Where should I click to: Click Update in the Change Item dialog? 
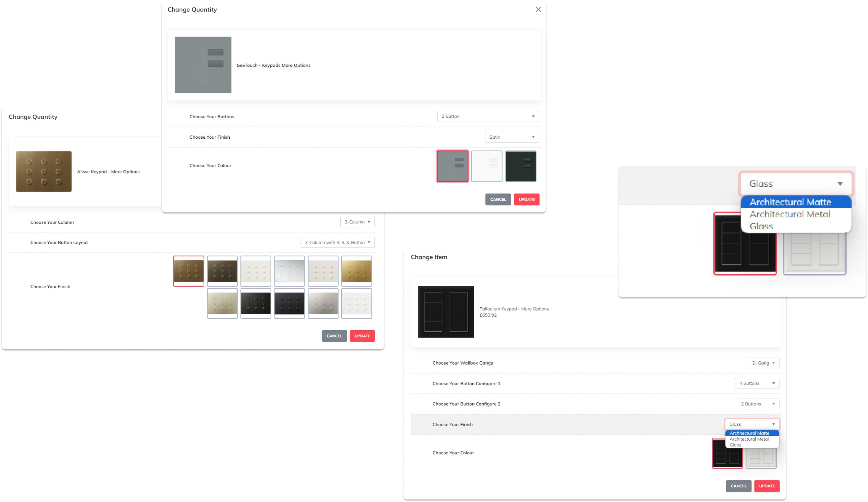[x=767, y=486]
